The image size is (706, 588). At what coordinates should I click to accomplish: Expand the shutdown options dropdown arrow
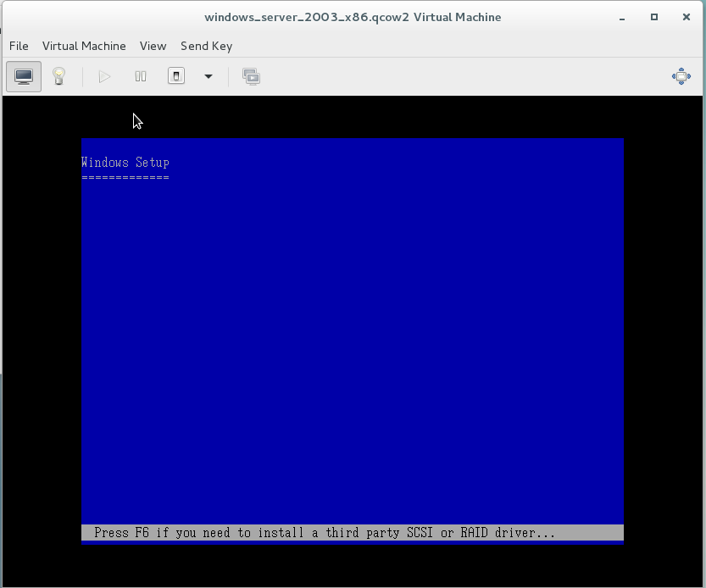[208, 76]
